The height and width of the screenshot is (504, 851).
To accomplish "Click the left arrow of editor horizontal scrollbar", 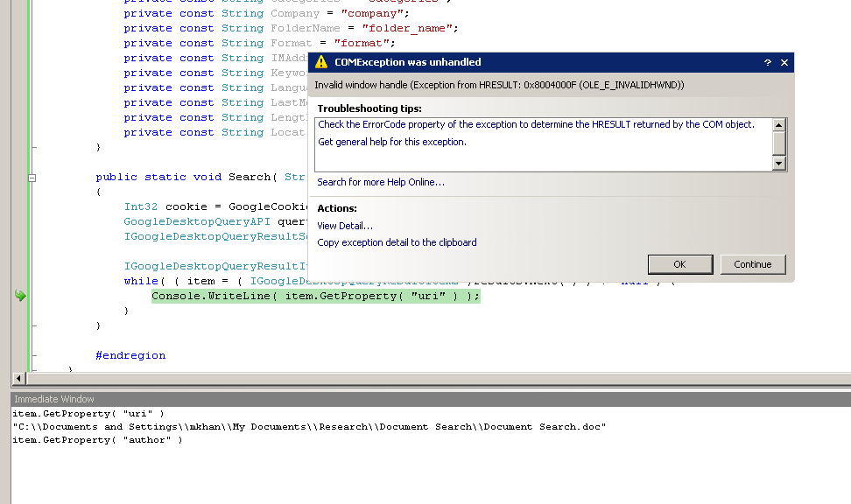I will (18, 378).
